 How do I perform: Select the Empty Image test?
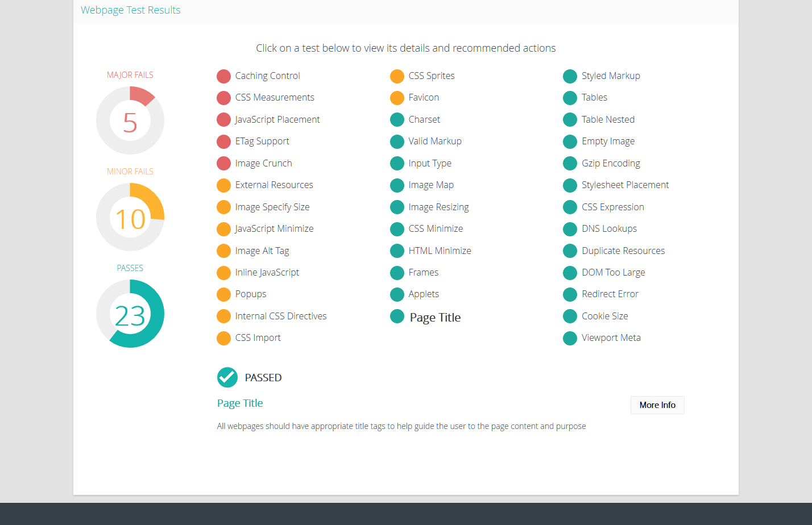tap(608, 141)
